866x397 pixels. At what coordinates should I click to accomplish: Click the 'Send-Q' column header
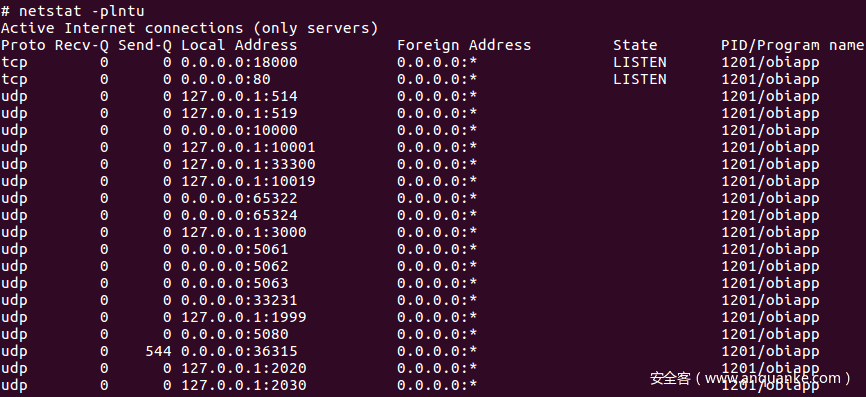pyautogui.click(x=144, y=45)
